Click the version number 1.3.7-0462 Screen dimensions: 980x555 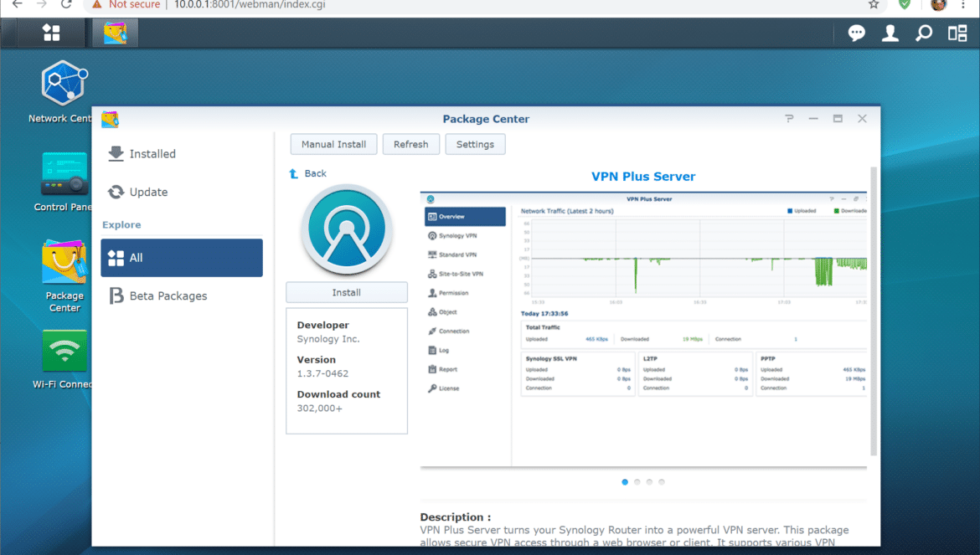coord(322,373)
